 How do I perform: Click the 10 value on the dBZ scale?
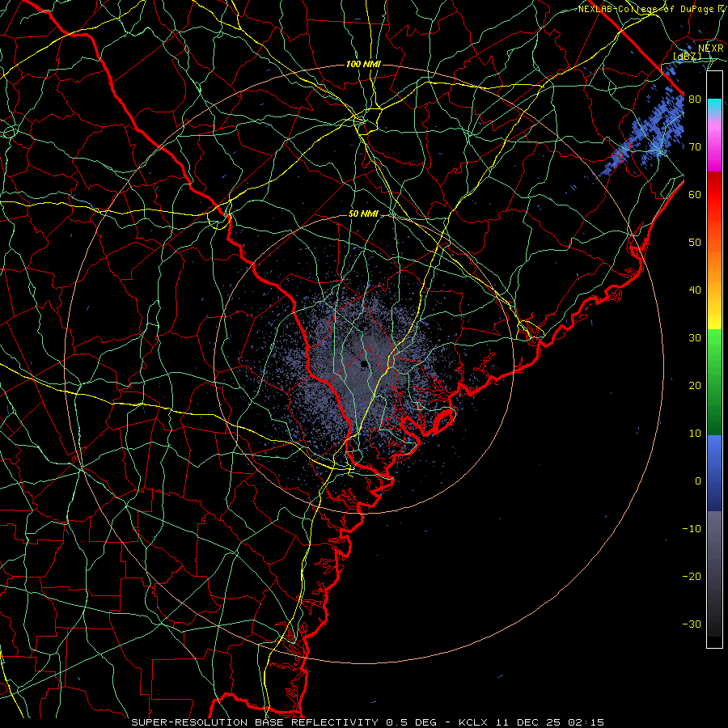695,434
